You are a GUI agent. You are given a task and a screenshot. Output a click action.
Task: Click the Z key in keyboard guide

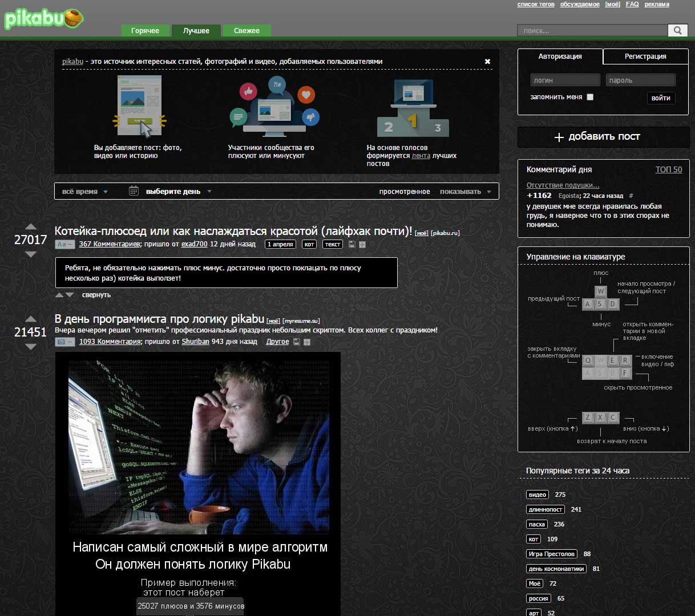588,418
